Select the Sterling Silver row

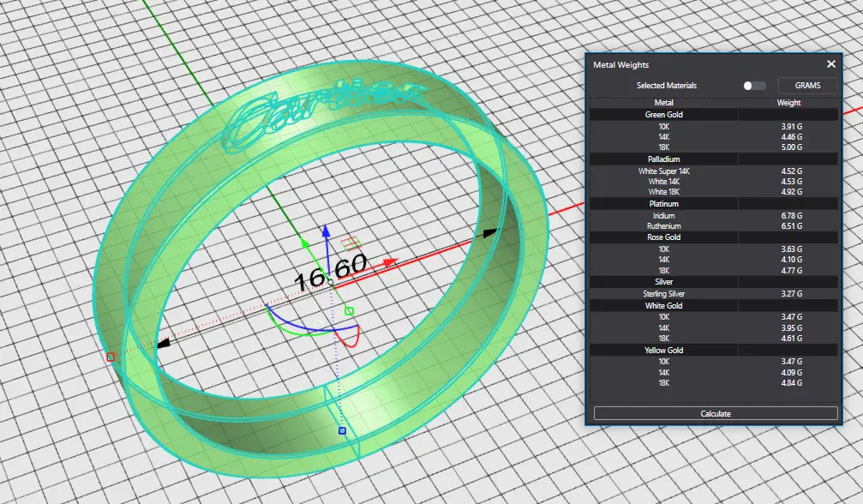pyautogui.click(x=714, y=294)
